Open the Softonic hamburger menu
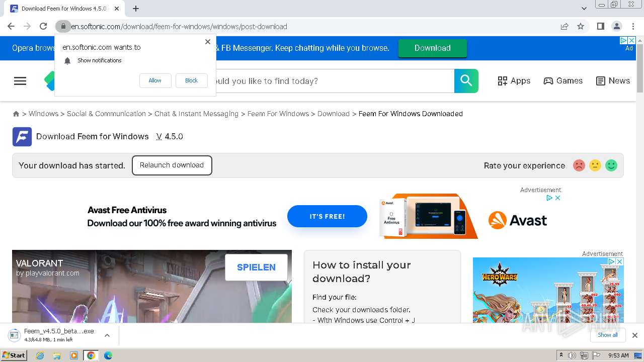The height and width of the screenshot is (362, 644). [x=20, y=81]
